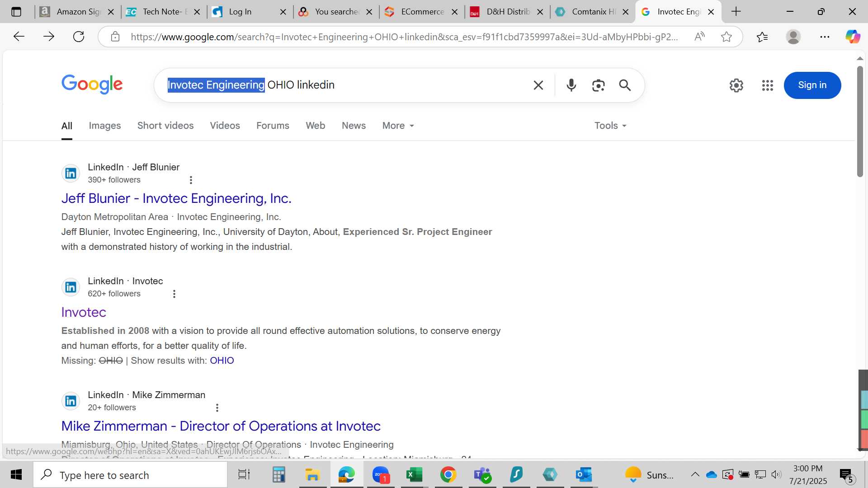Switch to the News results tab
This screenshot has width=868, height=488.
(354, 126)
